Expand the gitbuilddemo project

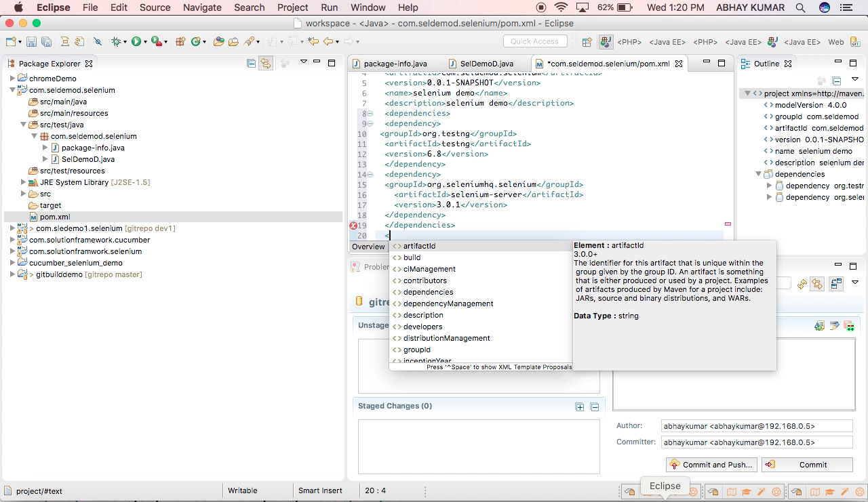(x=12, y=274)
